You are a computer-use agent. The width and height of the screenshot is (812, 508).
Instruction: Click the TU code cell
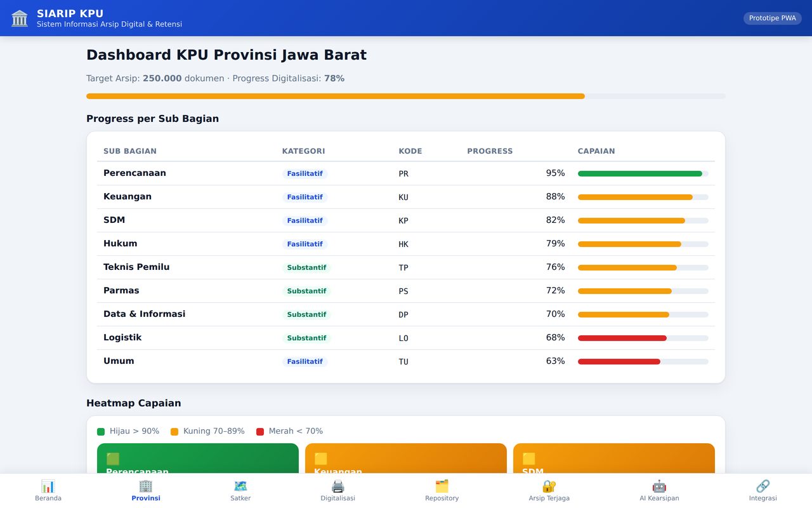[403, 362]
